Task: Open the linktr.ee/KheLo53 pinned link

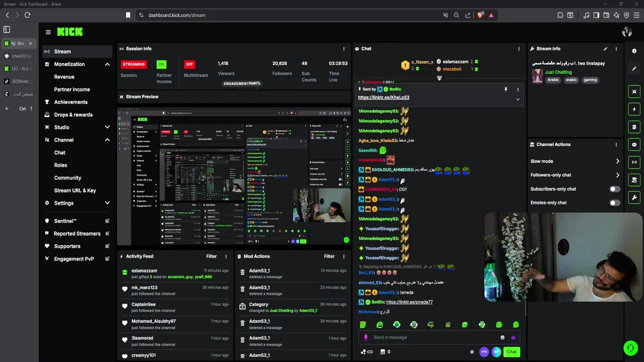Action: coord(383,98)
